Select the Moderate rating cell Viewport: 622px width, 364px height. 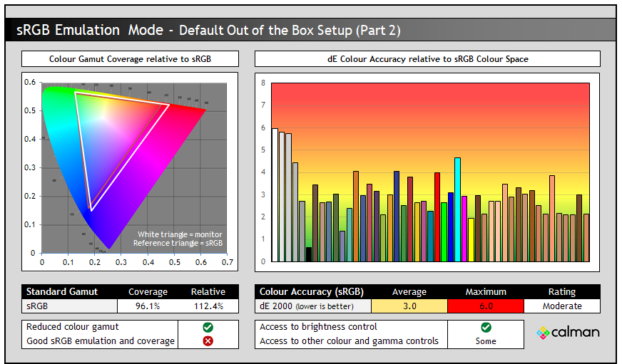click(x=561, y=306)
